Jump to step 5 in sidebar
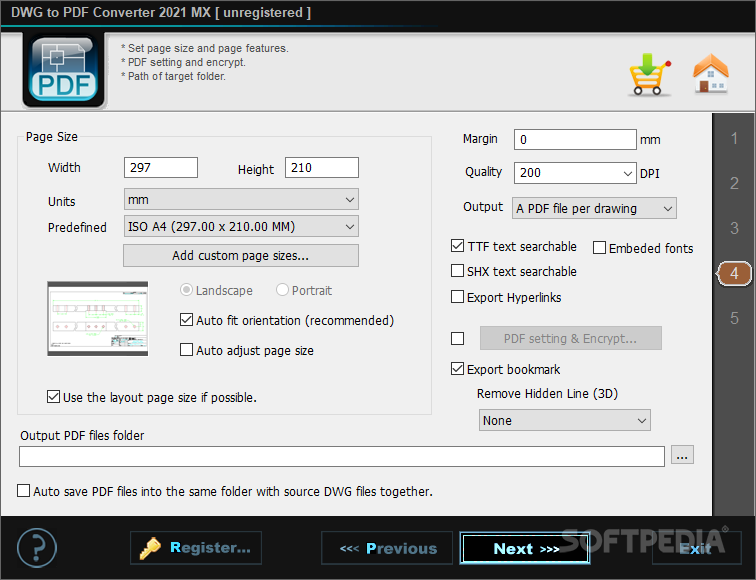The height and width of the screenshot is (580, 756). 734,318
